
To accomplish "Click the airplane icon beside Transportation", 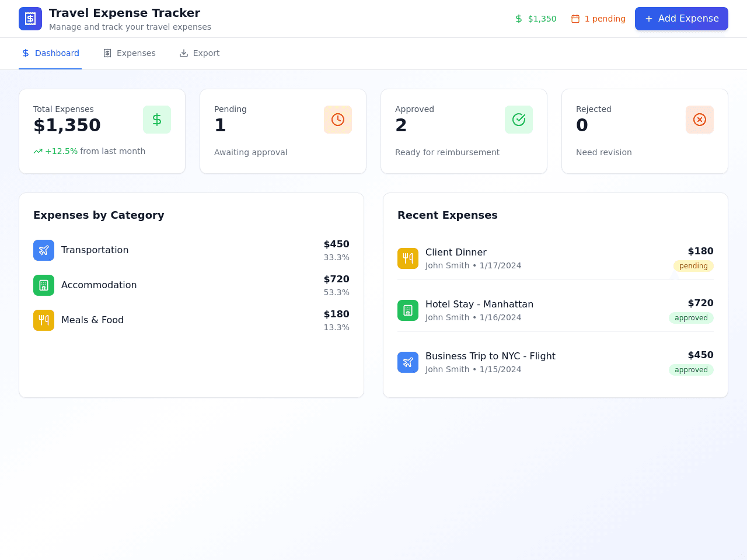I will 44,250.
